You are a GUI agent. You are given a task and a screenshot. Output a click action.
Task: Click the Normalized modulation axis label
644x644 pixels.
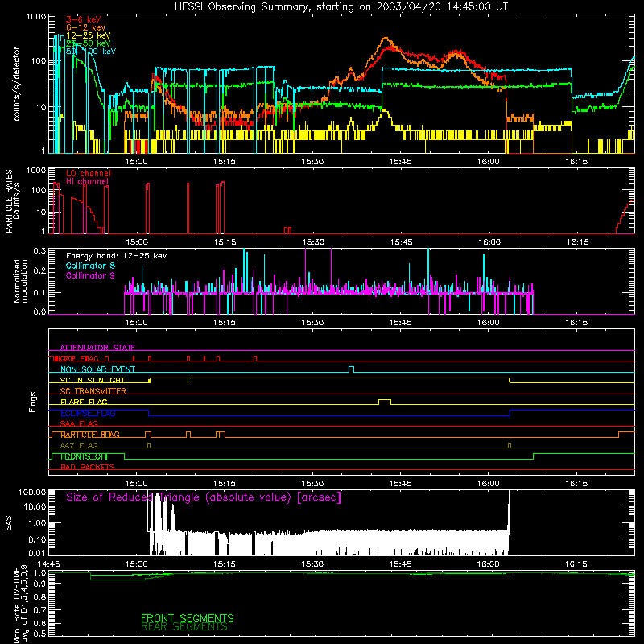click(x=21, y=281)
